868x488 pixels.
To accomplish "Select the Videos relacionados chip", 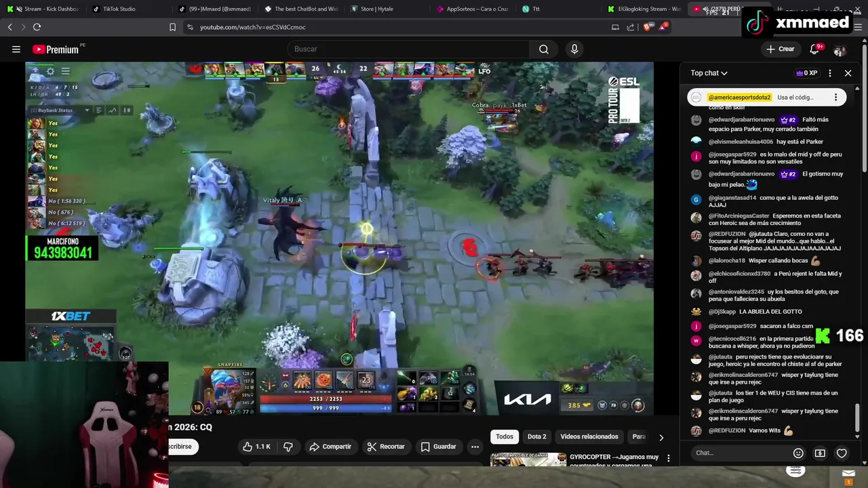I will [589, 437].
